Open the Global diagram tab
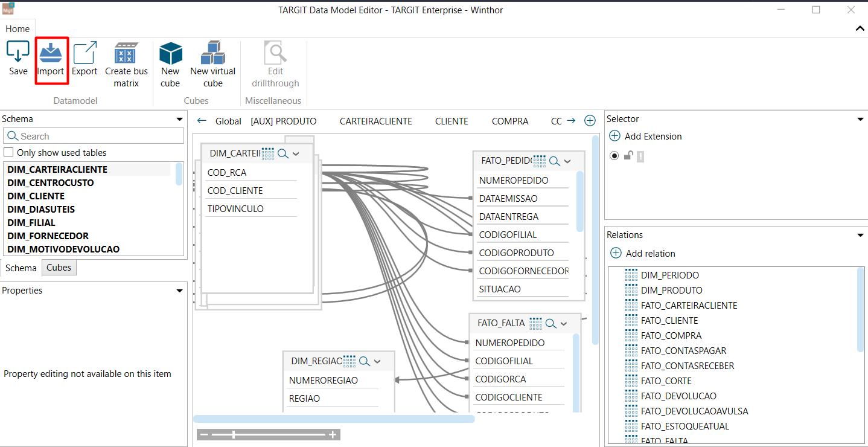The image size is (868, 447). (x=228, y=121)
